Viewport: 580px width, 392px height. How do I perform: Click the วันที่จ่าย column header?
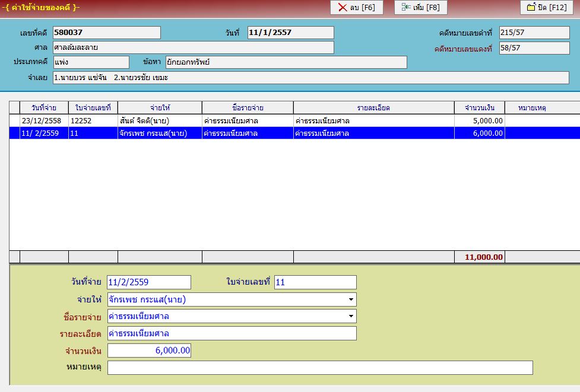(44, 108)
